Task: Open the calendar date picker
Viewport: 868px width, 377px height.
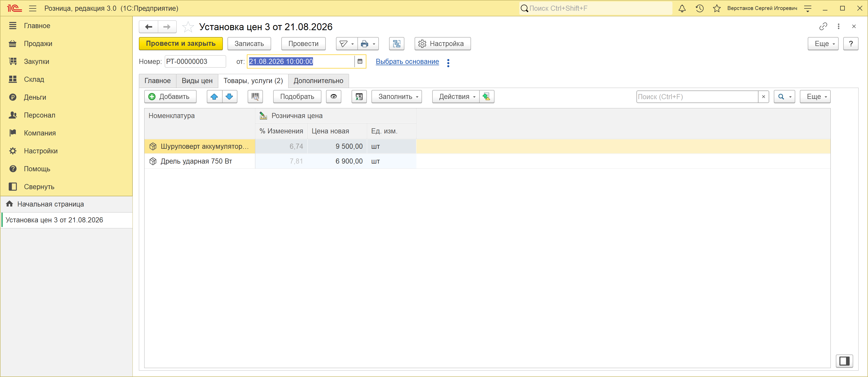Action: pos(360,61)
